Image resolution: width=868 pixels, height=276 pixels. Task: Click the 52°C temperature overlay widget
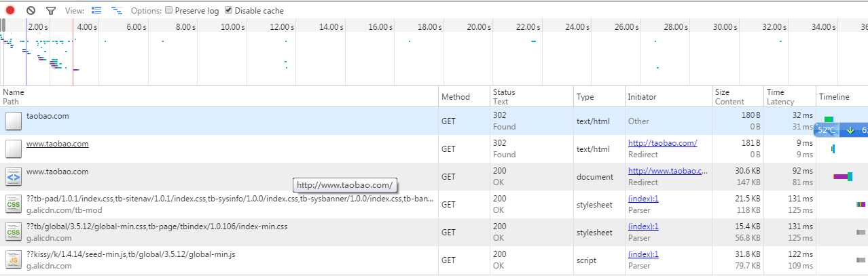827,130
